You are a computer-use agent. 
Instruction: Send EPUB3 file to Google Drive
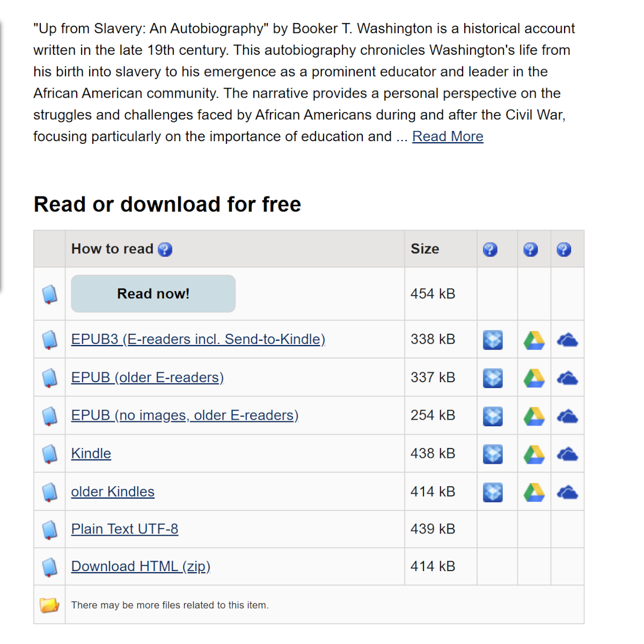click(534, 340)
